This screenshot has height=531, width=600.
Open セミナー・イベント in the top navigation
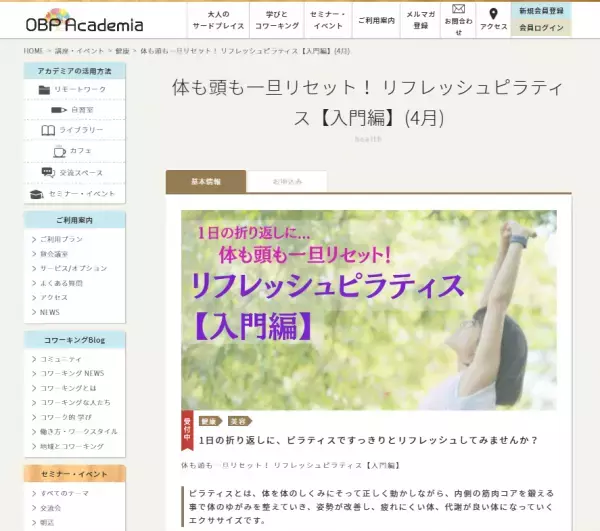[x=328, y=20]
